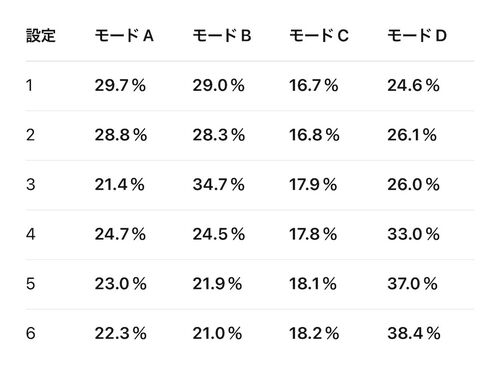500x391 pixels.
Task: Select the モード A column header
Action: [124, 36]
